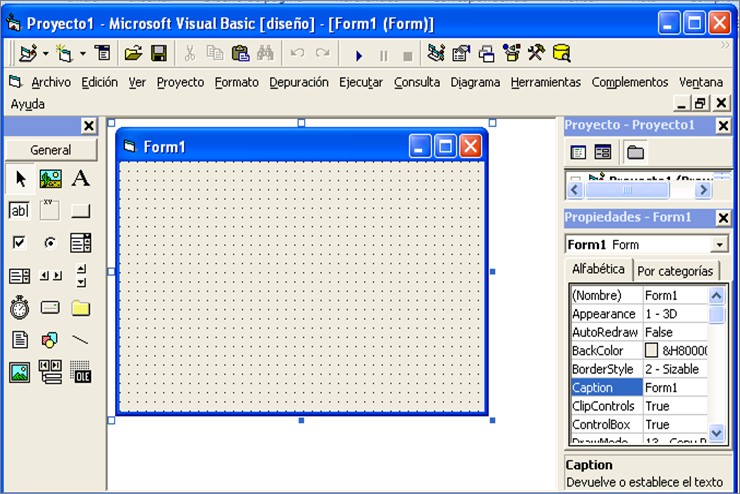Open the Depuración menu

[x=299, y=82]
